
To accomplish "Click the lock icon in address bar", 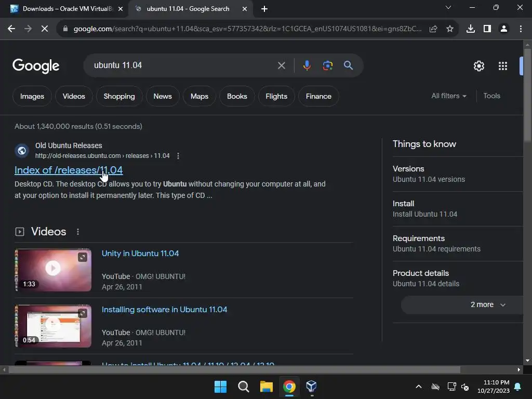I will point(65,29).
